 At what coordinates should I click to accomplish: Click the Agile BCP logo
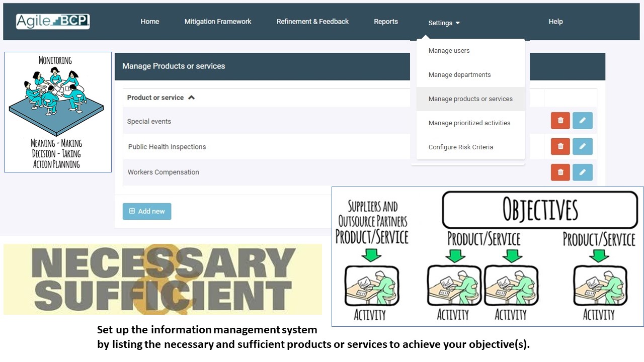coord(53,21)
